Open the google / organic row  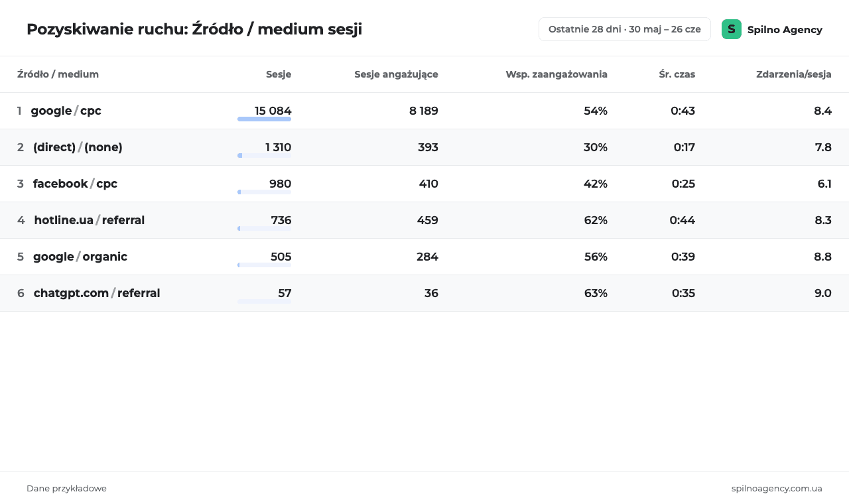[x=424, y=257]
